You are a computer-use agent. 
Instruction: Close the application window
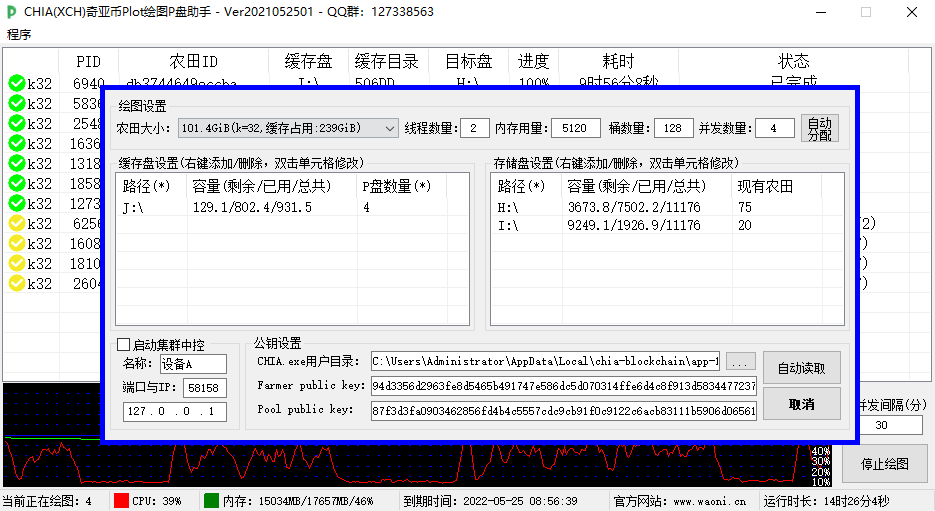point(912,12)
